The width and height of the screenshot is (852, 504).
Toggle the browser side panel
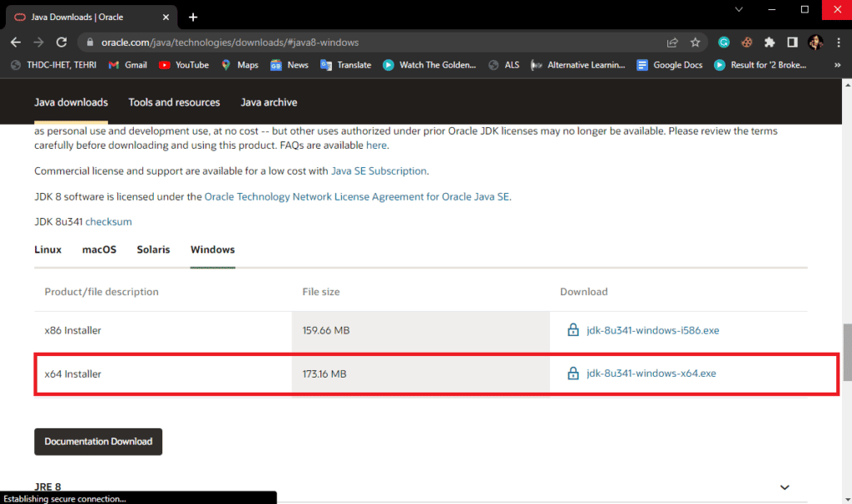click(792, 42)
